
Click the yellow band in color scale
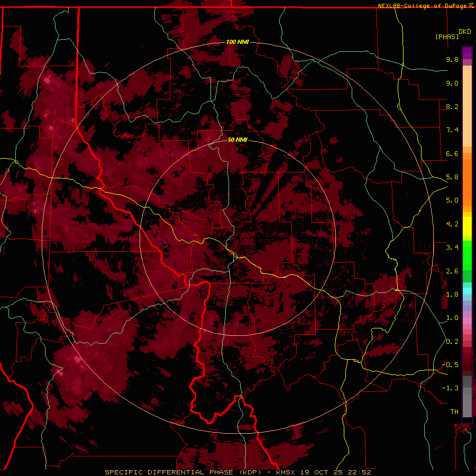[x=467, y=226]
